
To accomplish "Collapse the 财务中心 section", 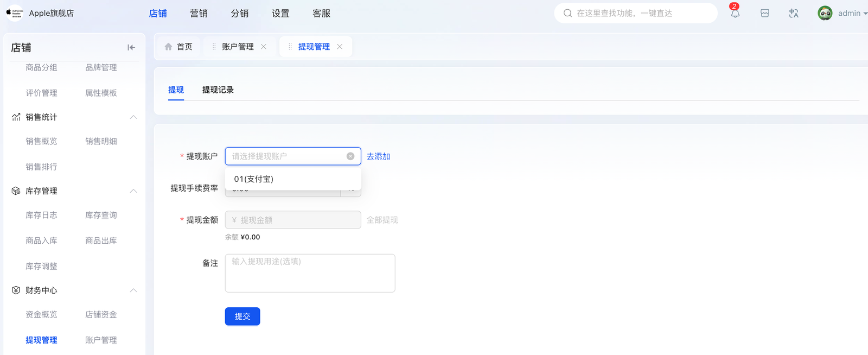I will [133, 290].
